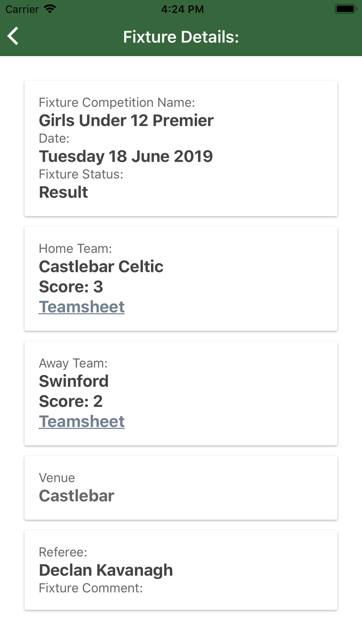Image resolution: width=362 pixels, height=644 pixels.
Task: Select referee name Declan Kavanagh
Action: (106, 570)
